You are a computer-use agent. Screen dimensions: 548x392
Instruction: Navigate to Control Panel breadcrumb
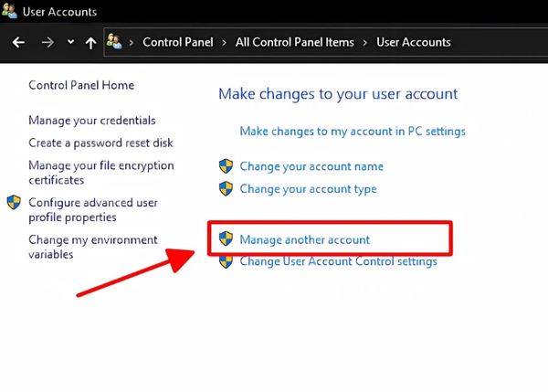[178, 42]
